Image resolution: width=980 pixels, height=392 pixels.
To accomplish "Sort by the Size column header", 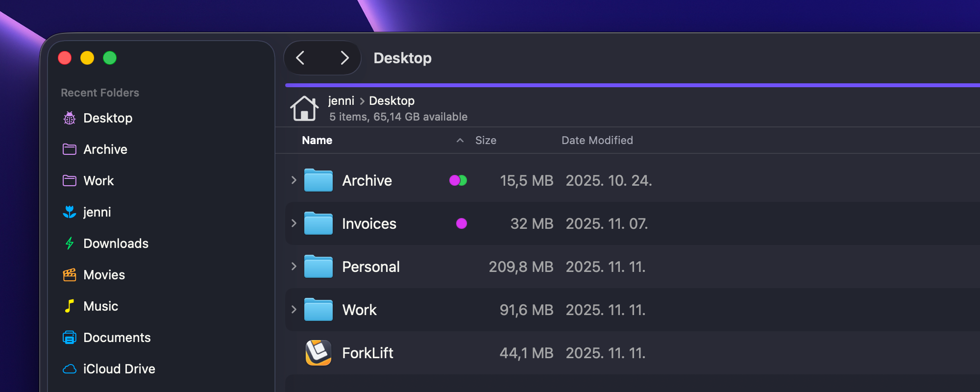I will (x=486, y=141).
